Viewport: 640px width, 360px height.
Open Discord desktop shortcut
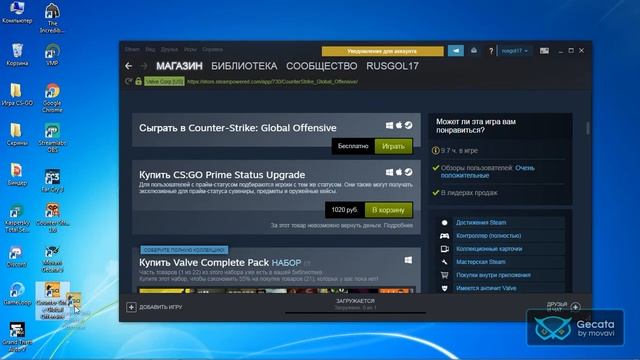pyautogui.click(x=17, y=257)
